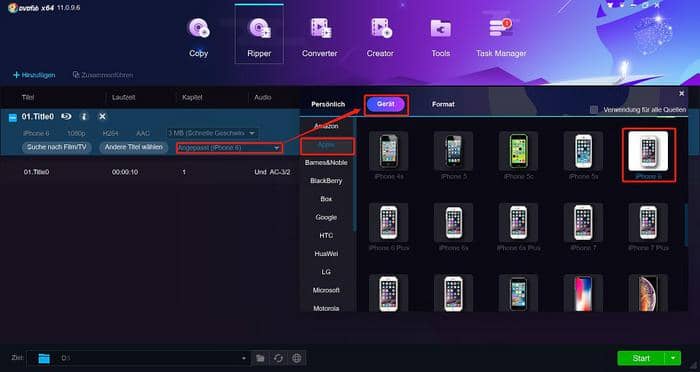The image size is (700, 372).
Task: Open the Task Manager
Action: pyautogui.click(x=501, y=38)
